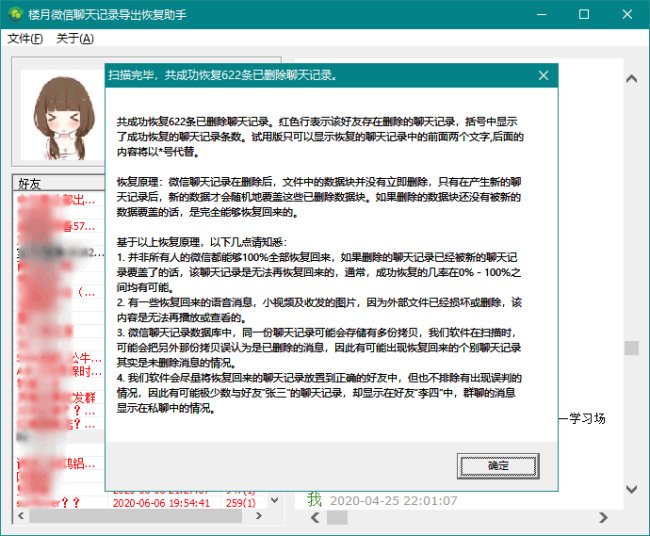Screen dimensions: 650x536
Task: Minimize the main application window
Action: [x=541, y=14]
